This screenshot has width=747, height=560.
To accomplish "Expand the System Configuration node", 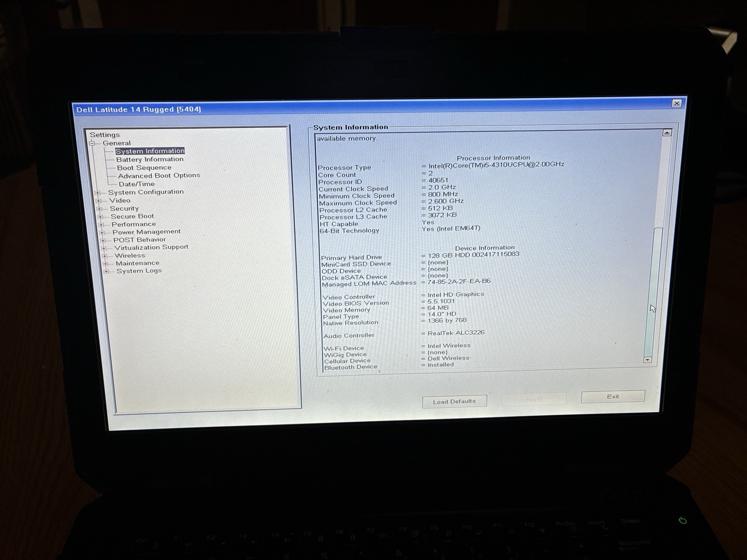I will pos(98,193).
